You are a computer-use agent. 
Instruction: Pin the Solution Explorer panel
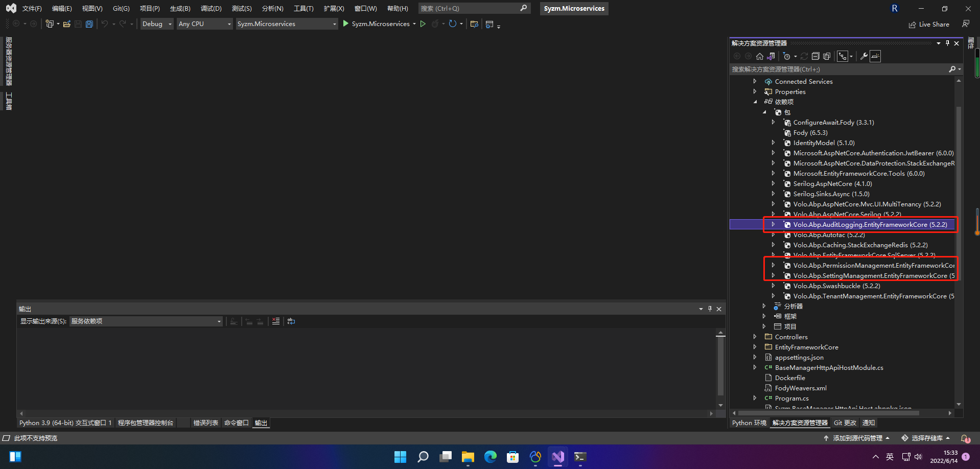tap(947, 43)
